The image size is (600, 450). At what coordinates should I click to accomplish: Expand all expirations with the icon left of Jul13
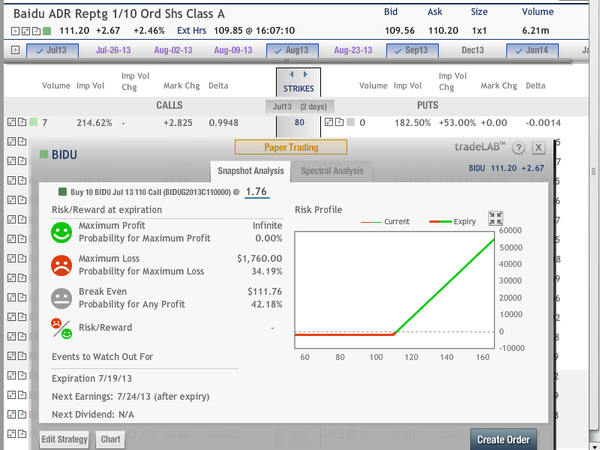pos(15,50)
